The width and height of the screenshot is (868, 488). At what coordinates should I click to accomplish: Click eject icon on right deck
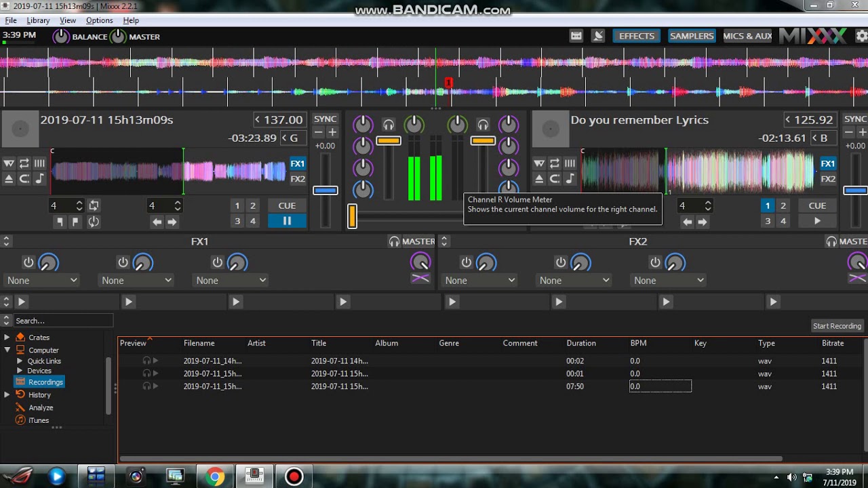tap(539, 179)
